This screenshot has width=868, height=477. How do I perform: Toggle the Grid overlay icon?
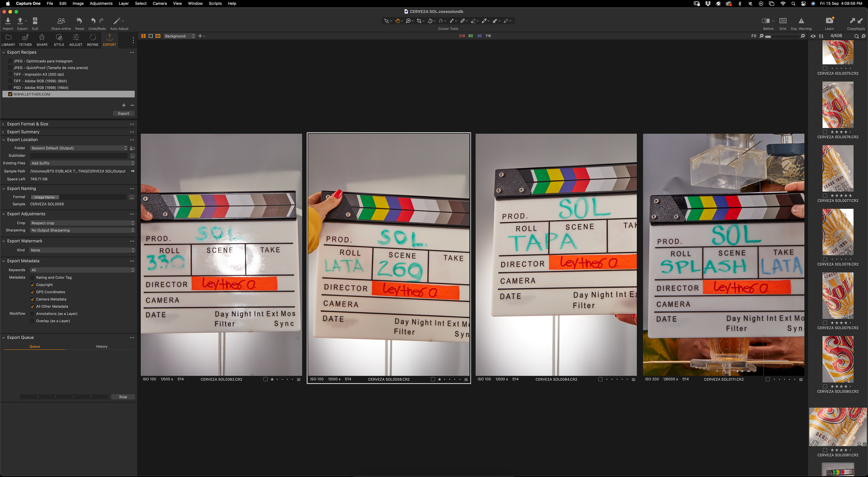point(783,21)
